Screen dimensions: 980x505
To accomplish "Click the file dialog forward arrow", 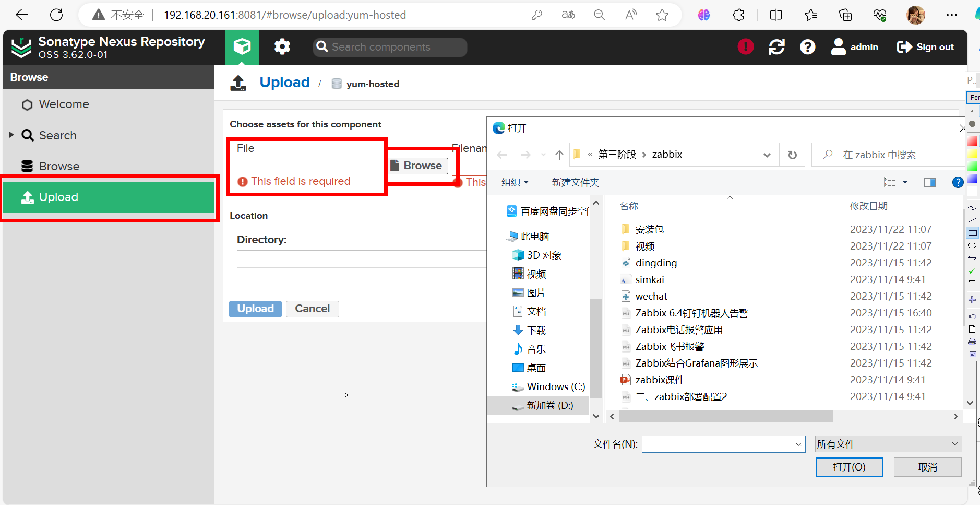I will pos(525,155).
